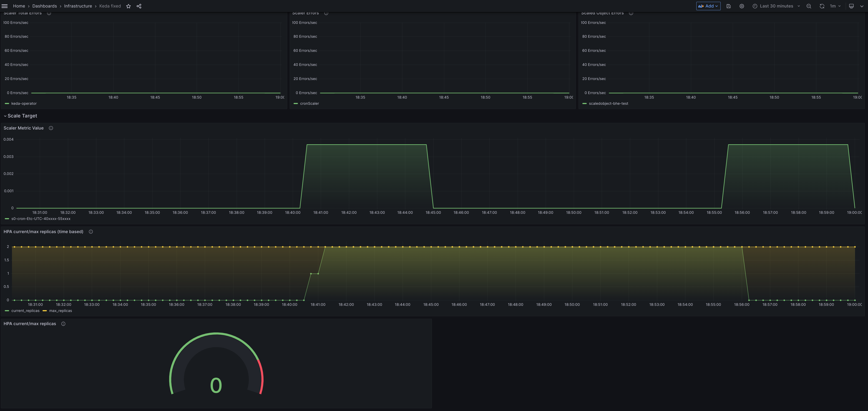This screenshot has width=868, height=411.
Task: Navigate to the Dashboards breadcrumb
Action: click(x=45, y=6)
